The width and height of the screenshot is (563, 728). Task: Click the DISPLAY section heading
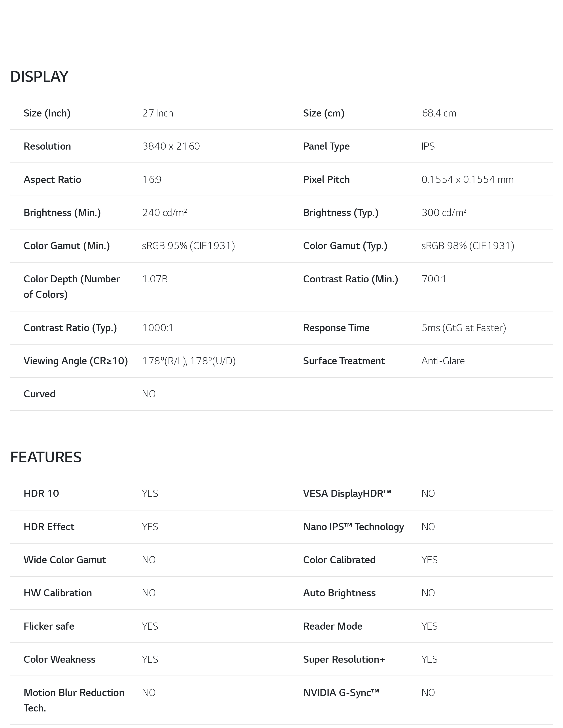pos(39,77)
